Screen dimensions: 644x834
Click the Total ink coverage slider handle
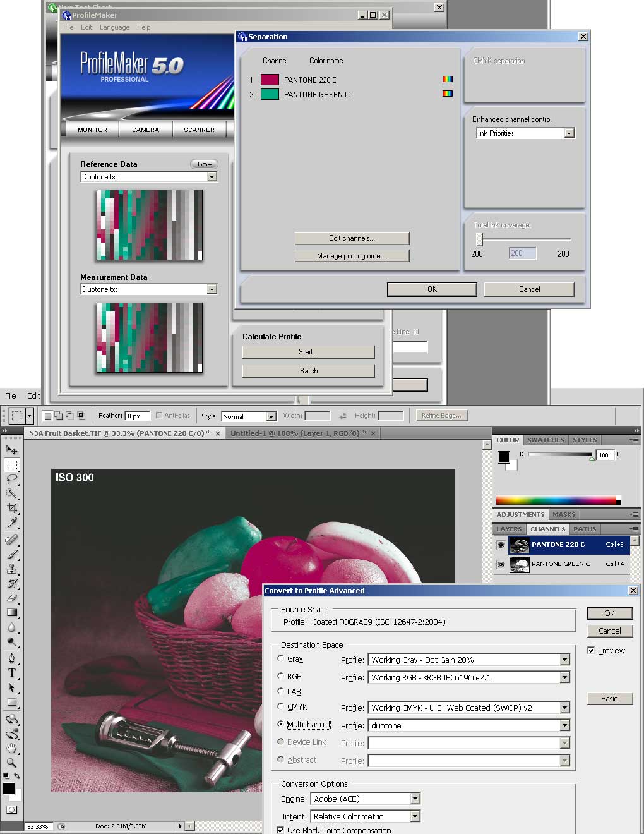pos(479,239)
